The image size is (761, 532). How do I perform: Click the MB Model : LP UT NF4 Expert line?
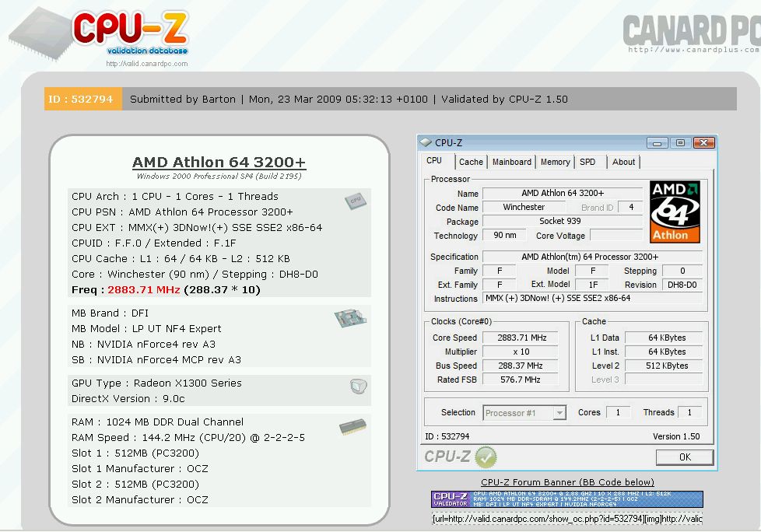click(146, 329)
